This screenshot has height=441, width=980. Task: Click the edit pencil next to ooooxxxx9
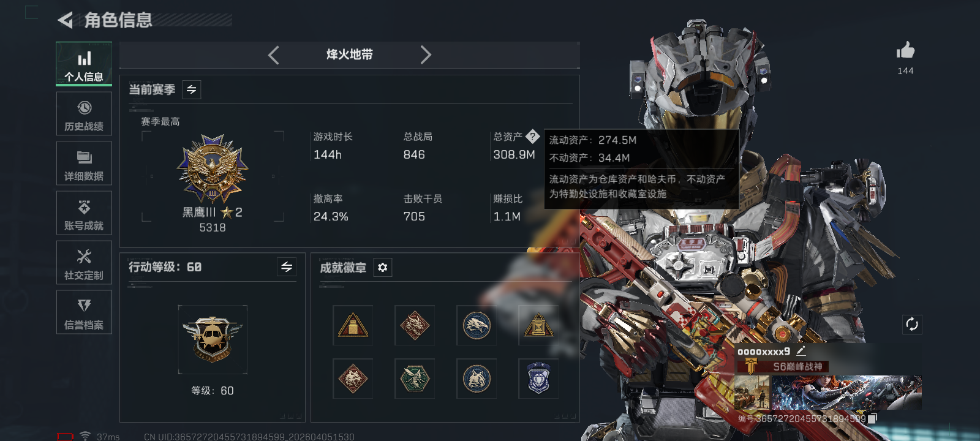pos(801,351)
